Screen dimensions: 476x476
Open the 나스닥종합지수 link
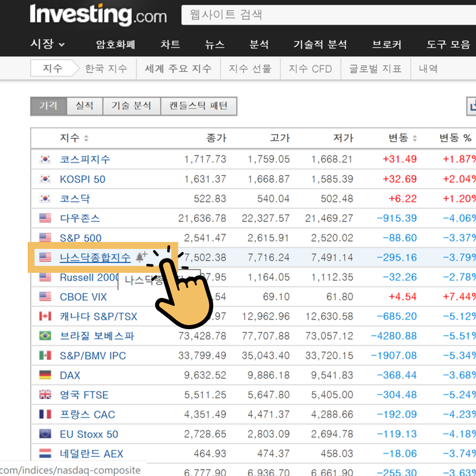click(95, 258)
